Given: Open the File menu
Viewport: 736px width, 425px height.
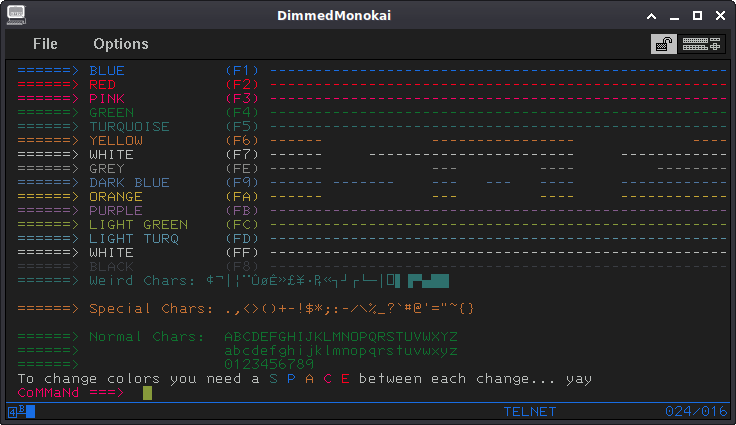Looking at the screenshot, I should [x=45, y=44].
